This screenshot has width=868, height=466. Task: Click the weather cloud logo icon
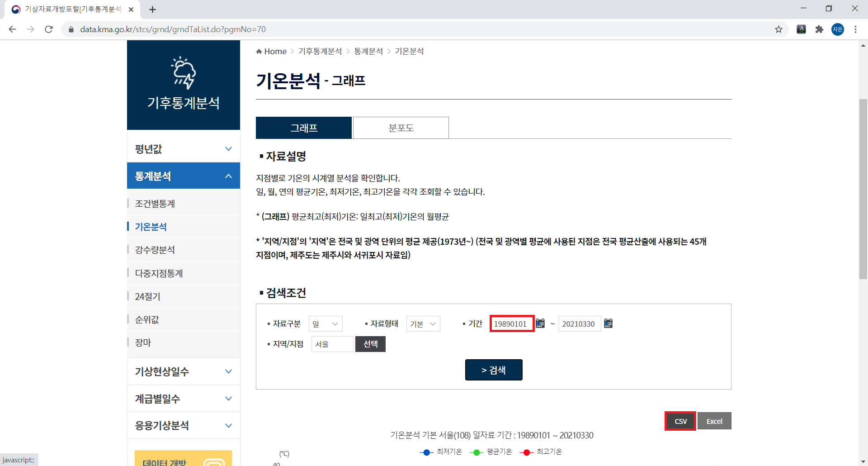[x=183, y=72]
